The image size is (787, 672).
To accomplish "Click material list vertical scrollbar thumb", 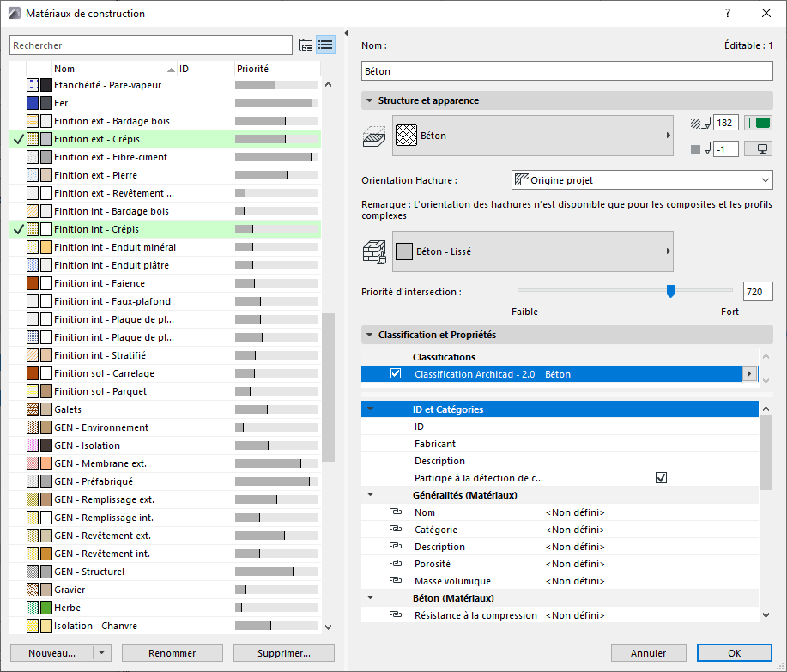I will tap(328, 387).
